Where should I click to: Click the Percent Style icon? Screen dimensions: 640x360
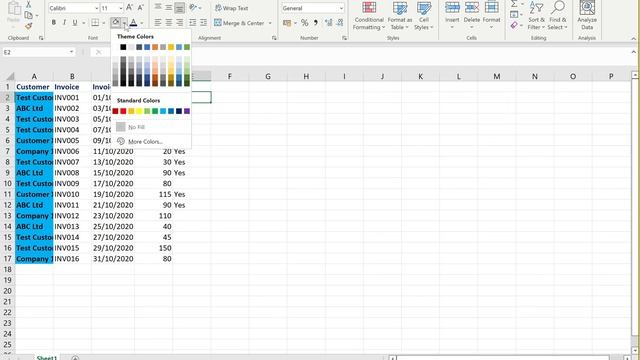click(304, 23)
